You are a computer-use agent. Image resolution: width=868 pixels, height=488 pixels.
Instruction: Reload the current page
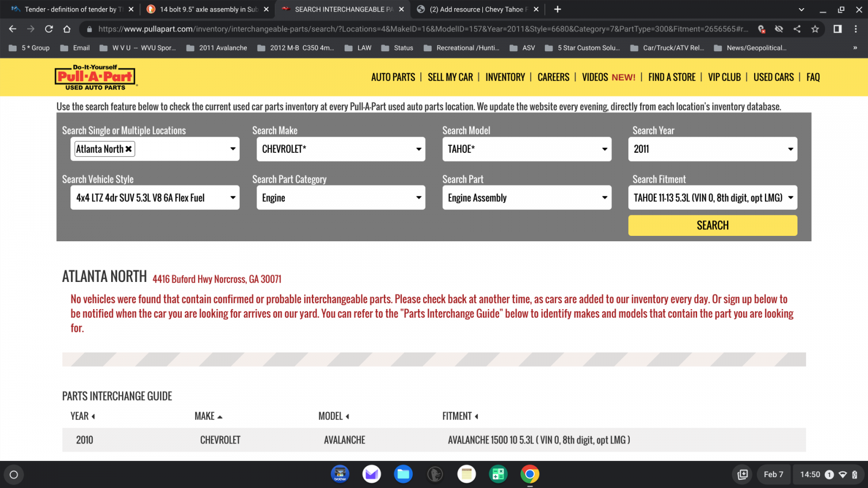49,29
